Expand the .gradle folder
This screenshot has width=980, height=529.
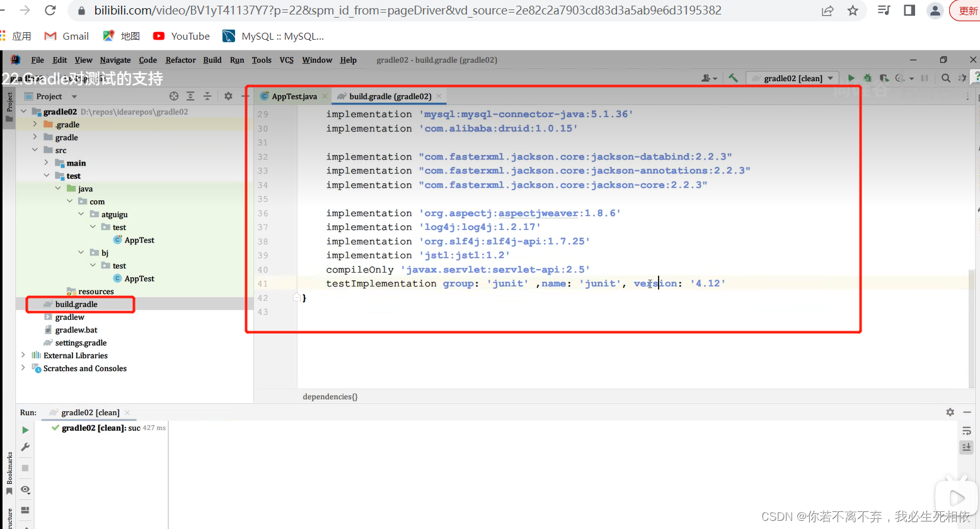(x=35, y=124)
